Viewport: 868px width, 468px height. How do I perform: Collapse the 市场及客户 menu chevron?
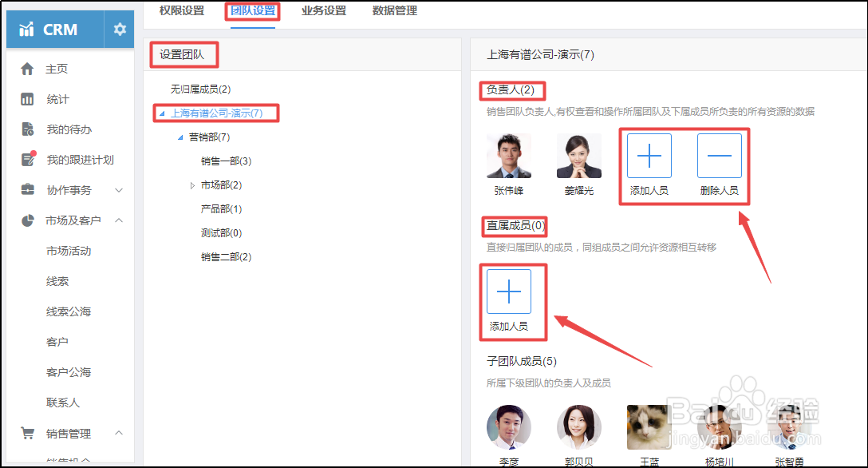click(118, 220)
